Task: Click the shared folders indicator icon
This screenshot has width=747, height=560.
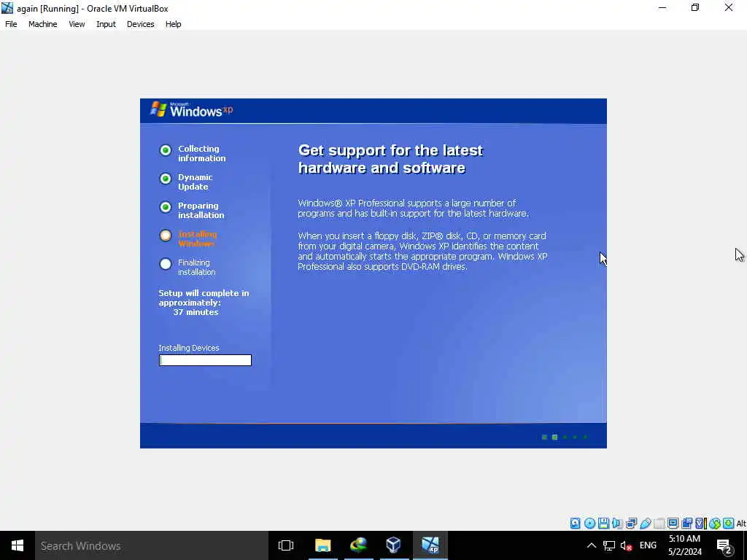Action: tap(659, 524)
